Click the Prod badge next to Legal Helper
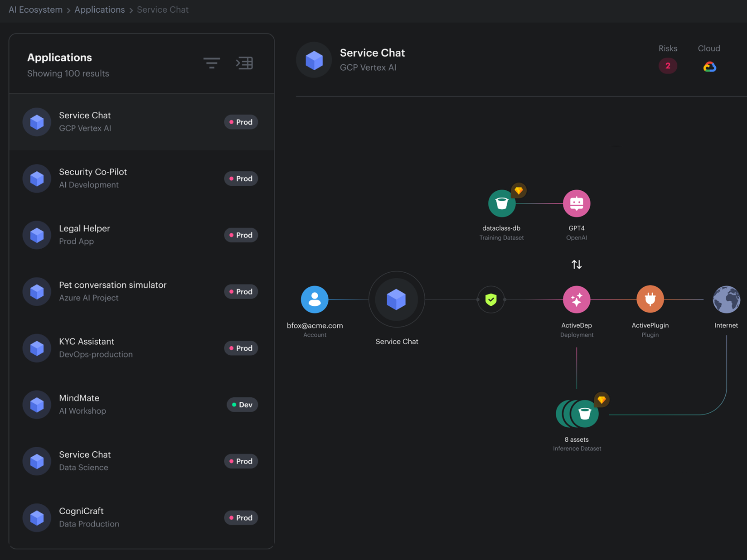This screenshot has height=560, width=747. [x=241, y=235]
